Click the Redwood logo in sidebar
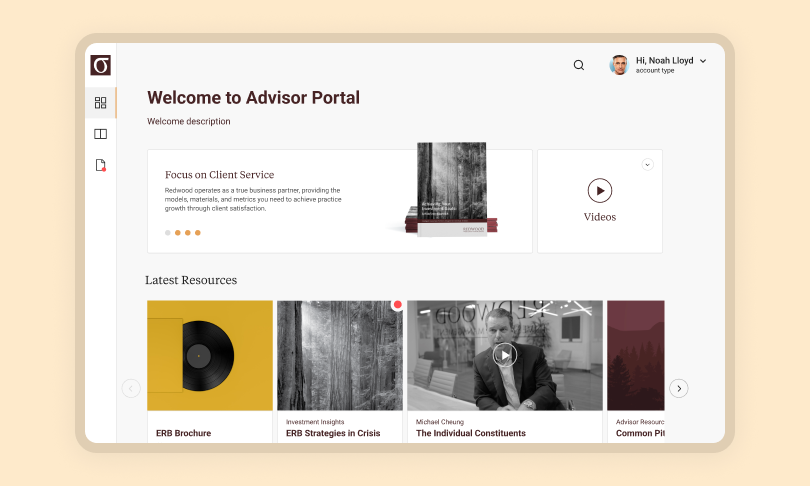The image size is (810, 486). (100, 65)
